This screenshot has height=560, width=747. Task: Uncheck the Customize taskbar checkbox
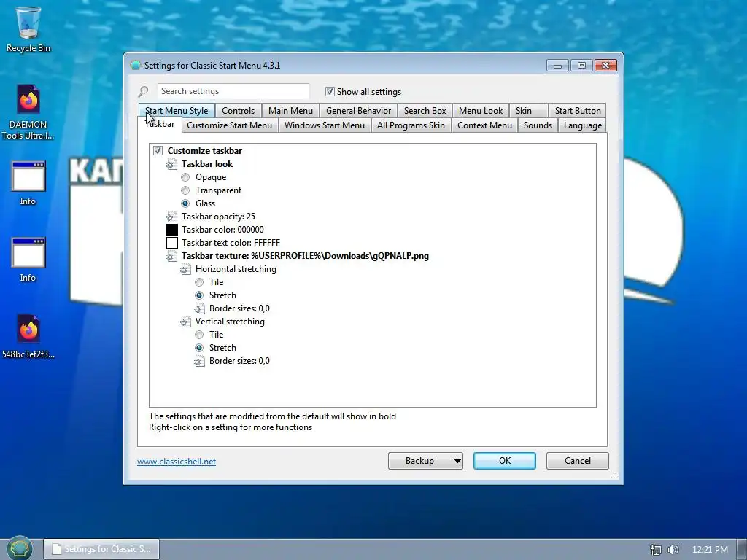pos(158,151)
